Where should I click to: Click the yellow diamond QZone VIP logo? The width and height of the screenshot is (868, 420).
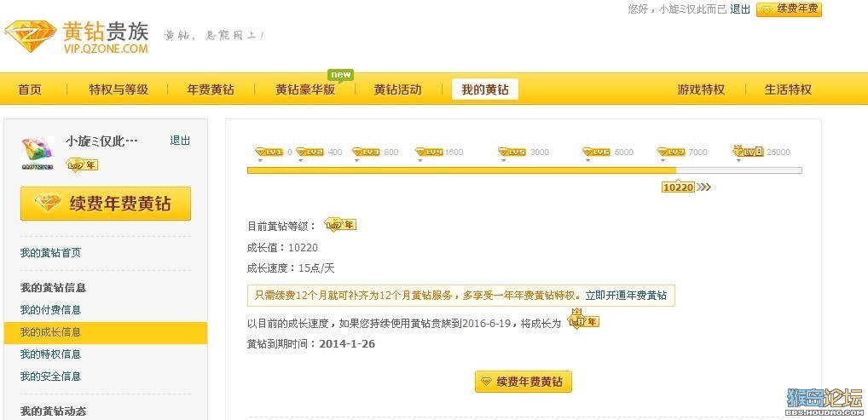pos(30,36)
